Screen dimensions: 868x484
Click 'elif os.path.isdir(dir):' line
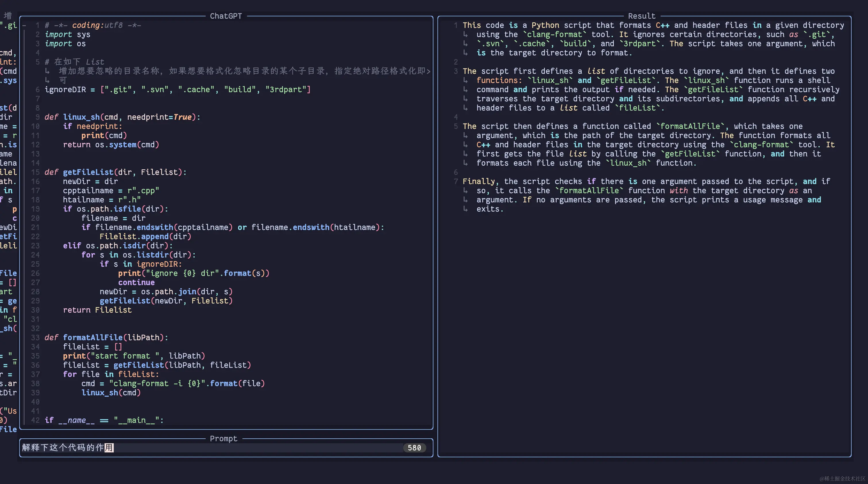(118, 245)
